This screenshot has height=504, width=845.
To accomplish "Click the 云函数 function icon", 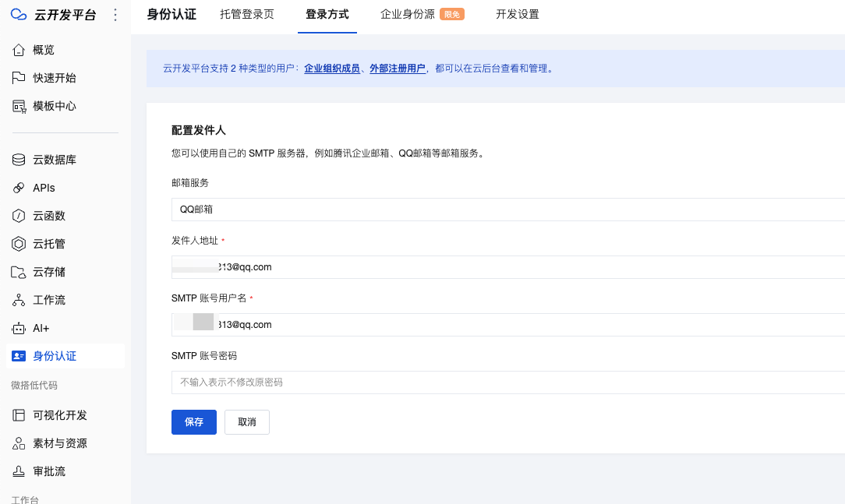I will click(x=19, y=216).
